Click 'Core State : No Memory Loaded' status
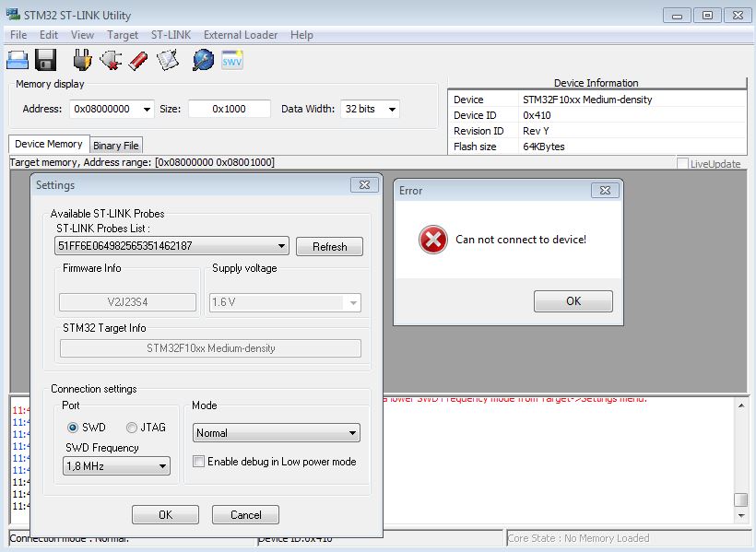This screenshot has height=552, width=756. tap(579, 538)
